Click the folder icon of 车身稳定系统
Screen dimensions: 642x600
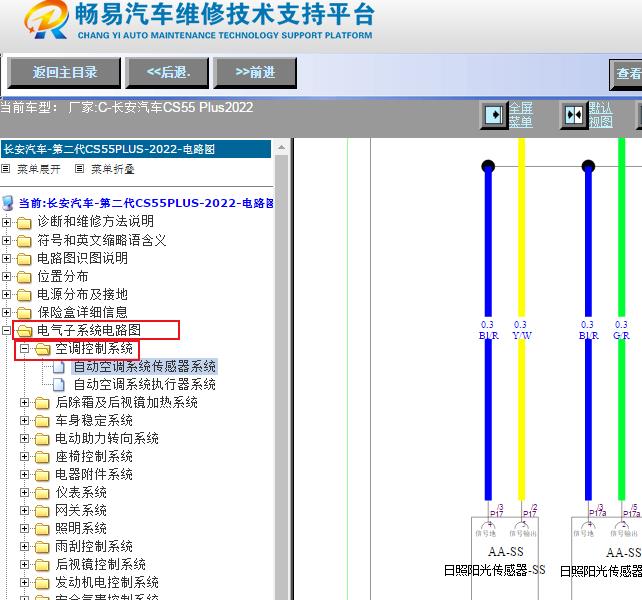(42, 421)
